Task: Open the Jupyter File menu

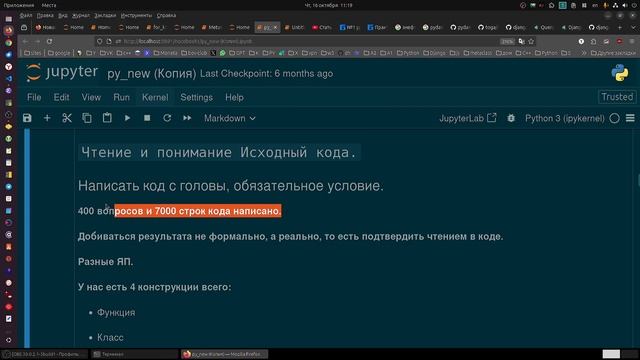Action: tap(34, 98)
